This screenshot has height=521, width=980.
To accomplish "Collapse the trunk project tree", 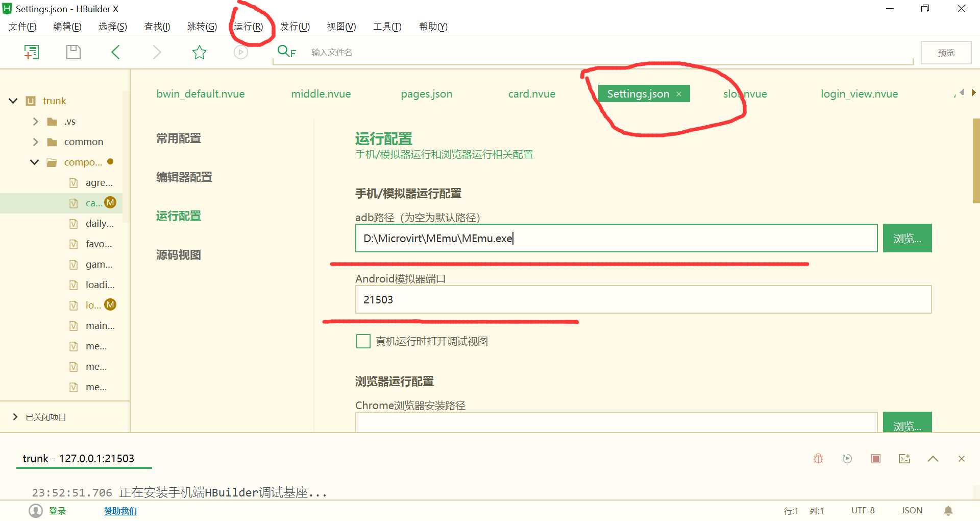I will click(13, 101).
